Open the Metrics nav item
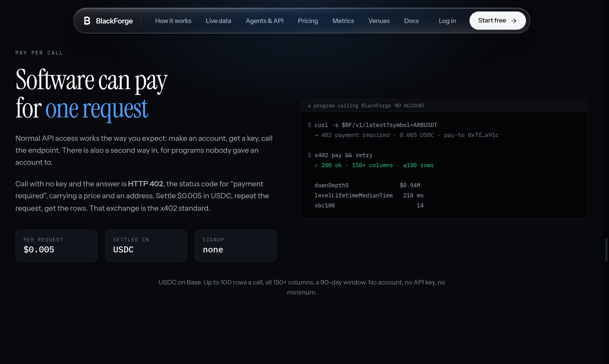The image size is (609, 364). point(343,21)
